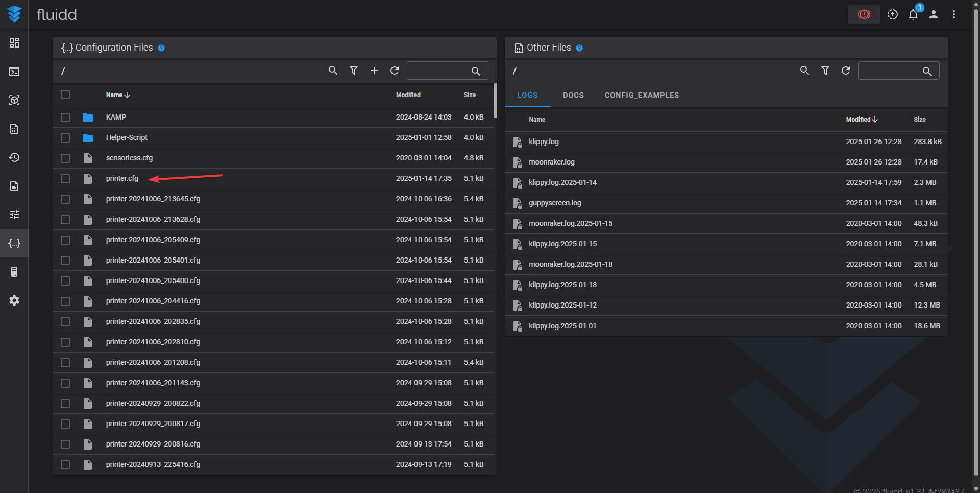Open the filter icon in Configuration Files

(x=354, y=71)
